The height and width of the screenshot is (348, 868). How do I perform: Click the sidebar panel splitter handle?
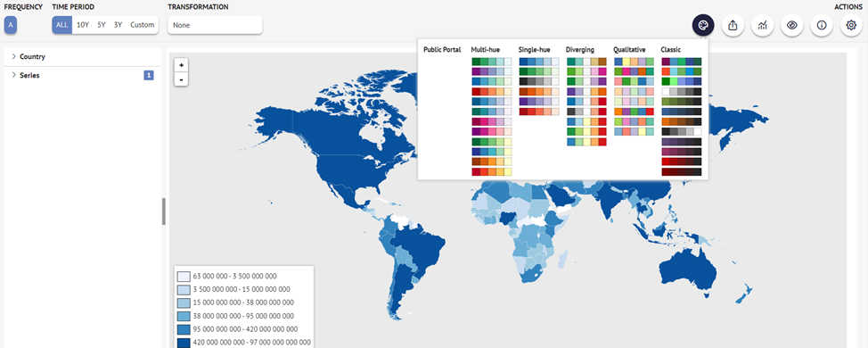click(x=164, y=211)
